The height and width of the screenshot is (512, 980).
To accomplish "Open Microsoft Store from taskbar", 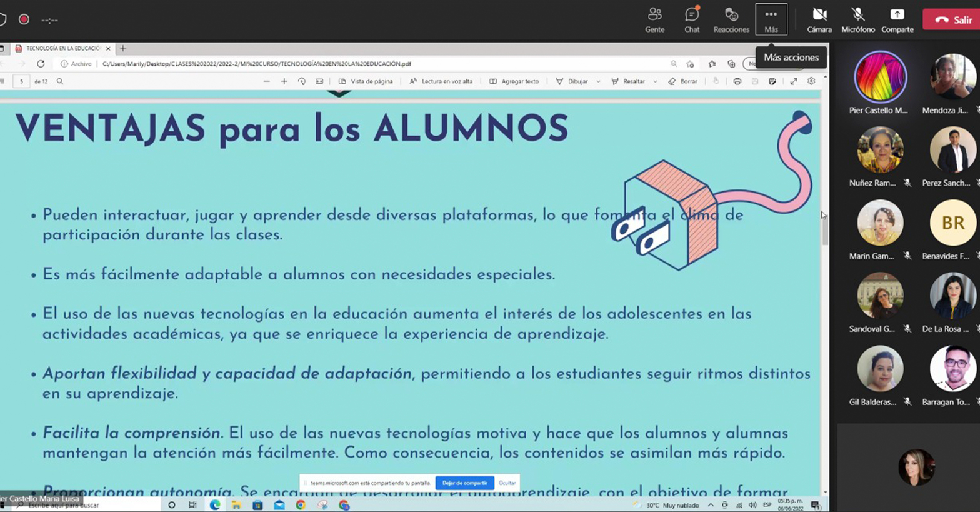I will (257, 505).
